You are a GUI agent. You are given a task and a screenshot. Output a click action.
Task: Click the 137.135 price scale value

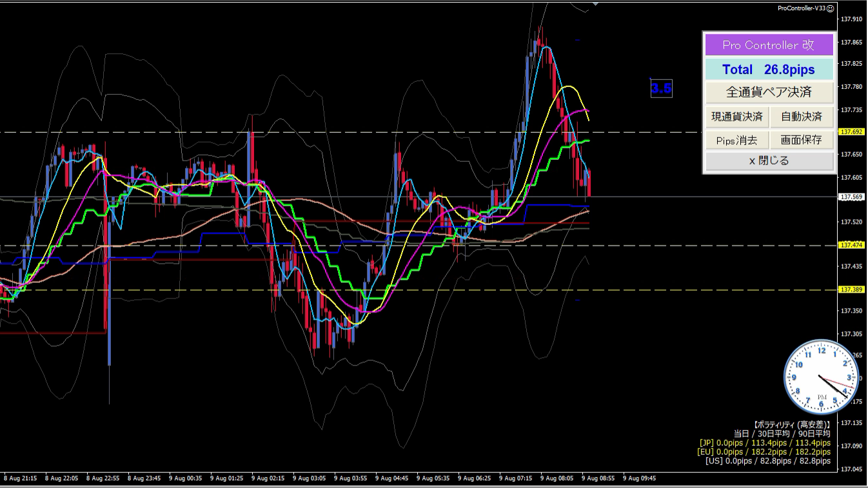[852, 423]
